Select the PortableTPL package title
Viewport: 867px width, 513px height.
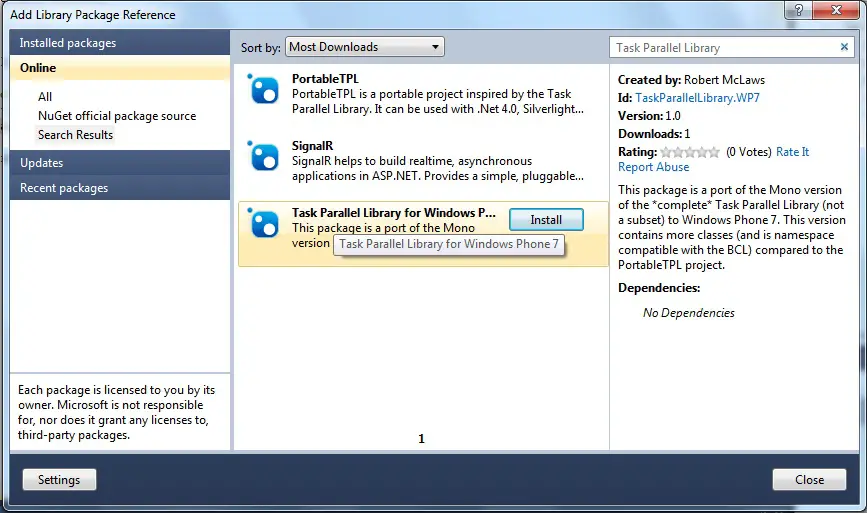coord(325,78)
